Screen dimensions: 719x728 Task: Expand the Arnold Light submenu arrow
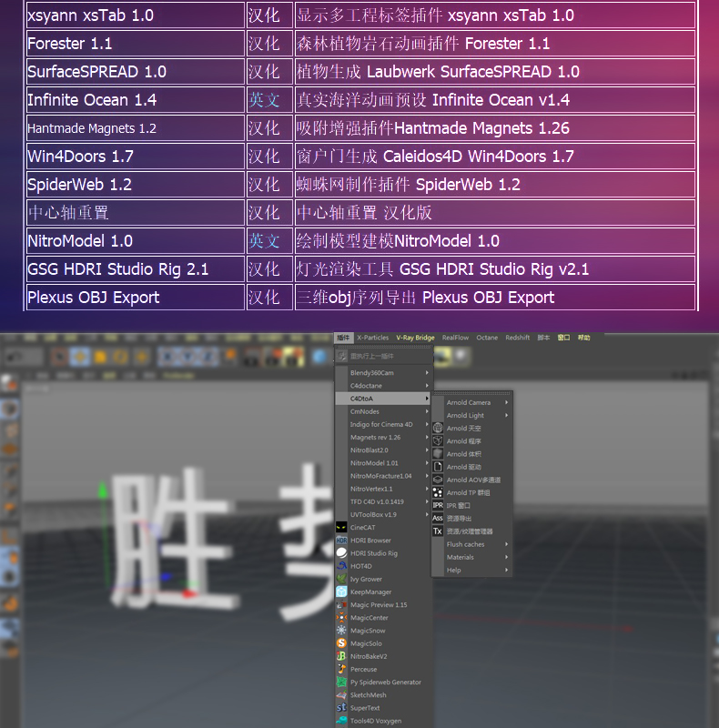tap(507, 416)
